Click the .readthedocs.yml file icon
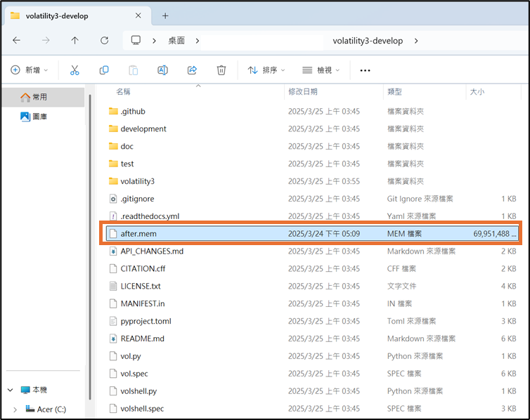The image size is (530, 420). pos(113,216)
